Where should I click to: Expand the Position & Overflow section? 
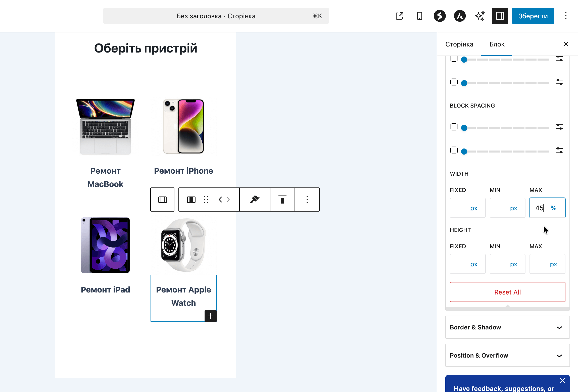click(507, 355)
